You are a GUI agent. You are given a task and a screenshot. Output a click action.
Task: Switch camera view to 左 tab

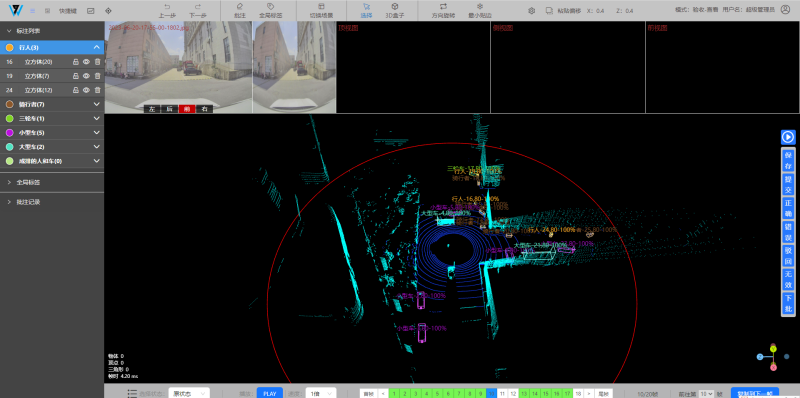(x=152, y=109)
